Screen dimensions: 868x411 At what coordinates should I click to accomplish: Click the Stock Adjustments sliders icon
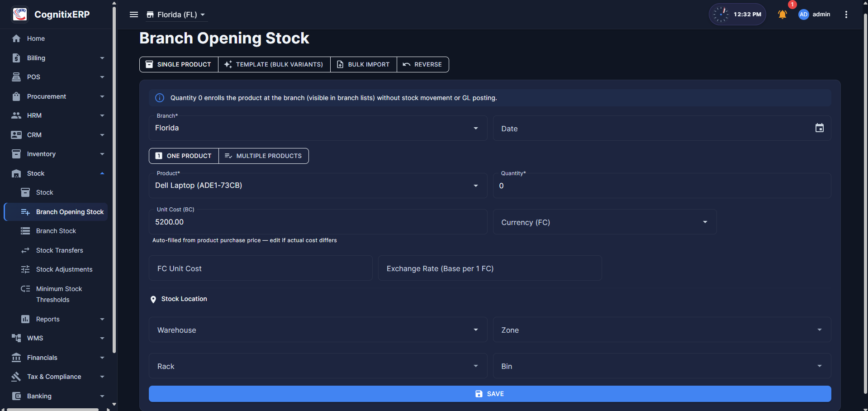(25, 269)
